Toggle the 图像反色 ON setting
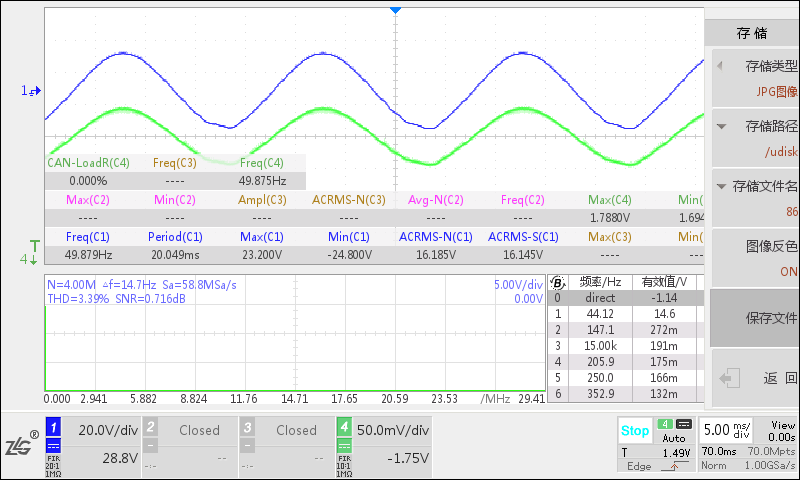This screenshot has height=480, width=800. tap(755, 259)
